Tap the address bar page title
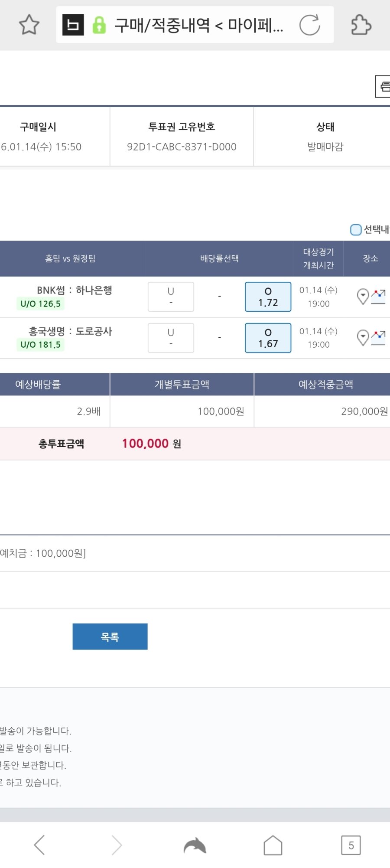The width and height of the screenshot is (390, 868). pos(199,25)
